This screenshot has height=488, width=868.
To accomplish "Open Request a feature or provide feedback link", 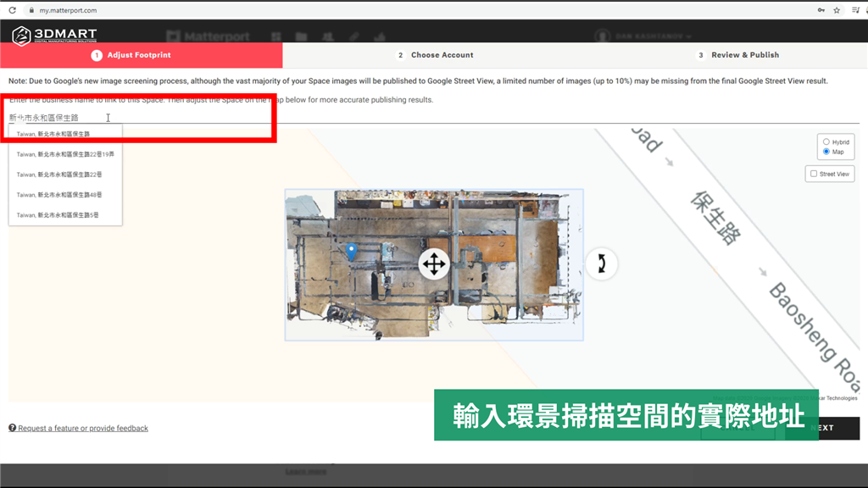I will click(x=83, y=428).
